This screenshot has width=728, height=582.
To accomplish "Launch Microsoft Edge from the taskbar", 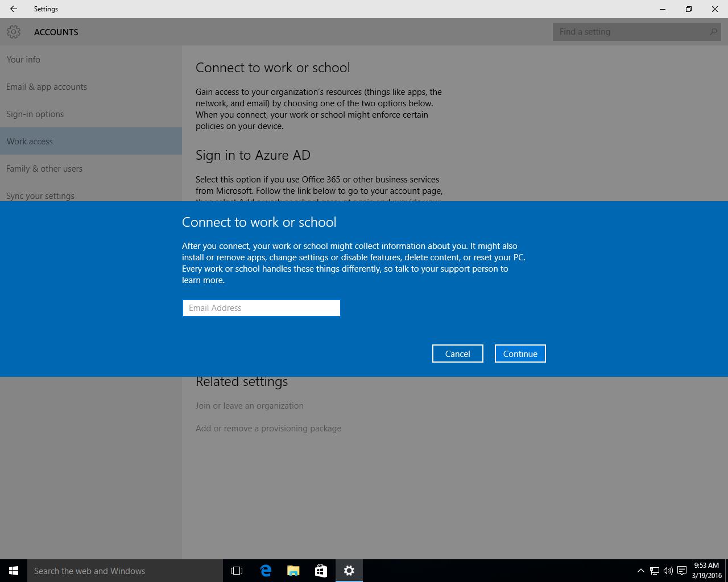I will tap(265, 571).
